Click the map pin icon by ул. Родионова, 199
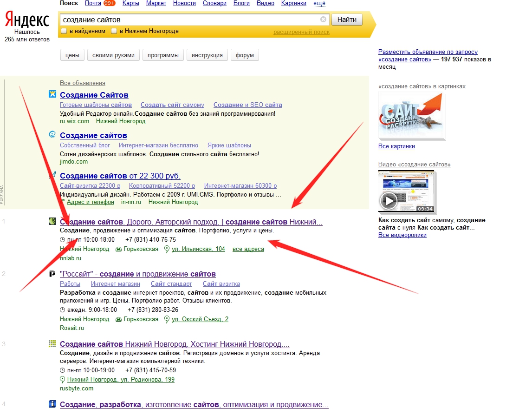The width and height of the screenshot is (532, 409). [x=62, y=380]
